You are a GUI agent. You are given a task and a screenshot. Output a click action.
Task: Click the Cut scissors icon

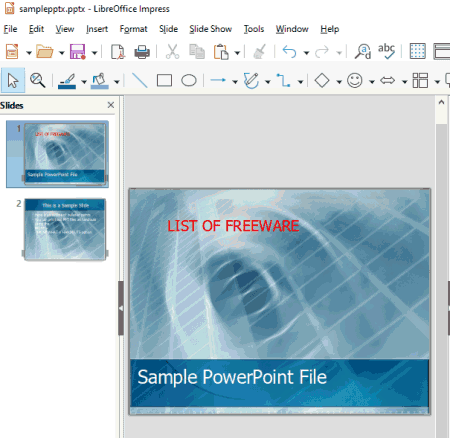[x=172, y=52]
